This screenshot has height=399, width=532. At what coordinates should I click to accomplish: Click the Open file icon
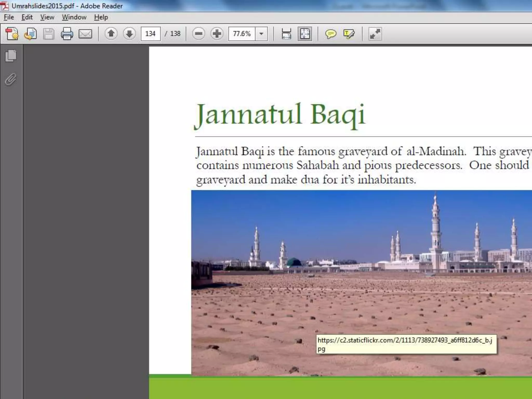[x=30, y=34]
